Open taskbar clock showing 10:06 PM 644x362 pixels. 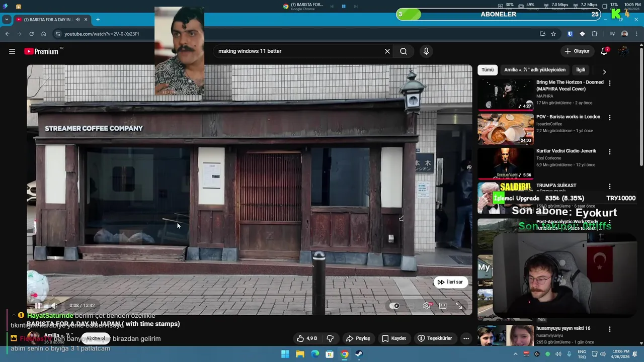[x=621, y=354]
